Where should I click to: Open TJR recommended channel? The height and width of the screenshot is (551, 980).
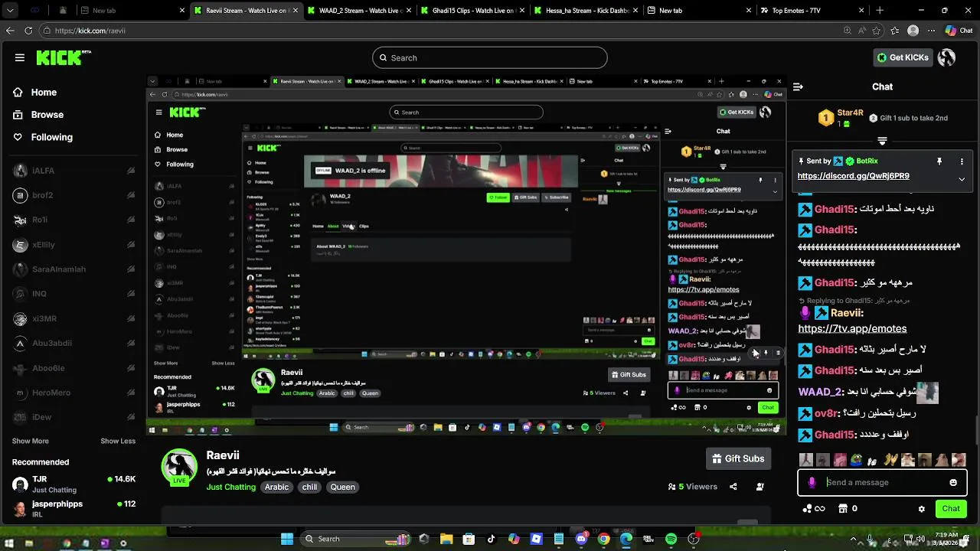[x=73, y=484]
